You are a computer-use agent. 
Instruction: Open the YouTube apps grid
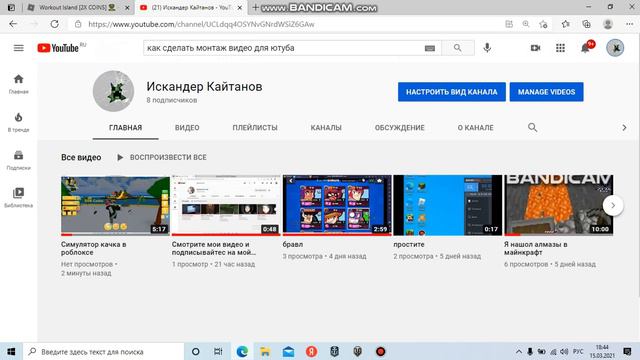(x=560, y=48)
